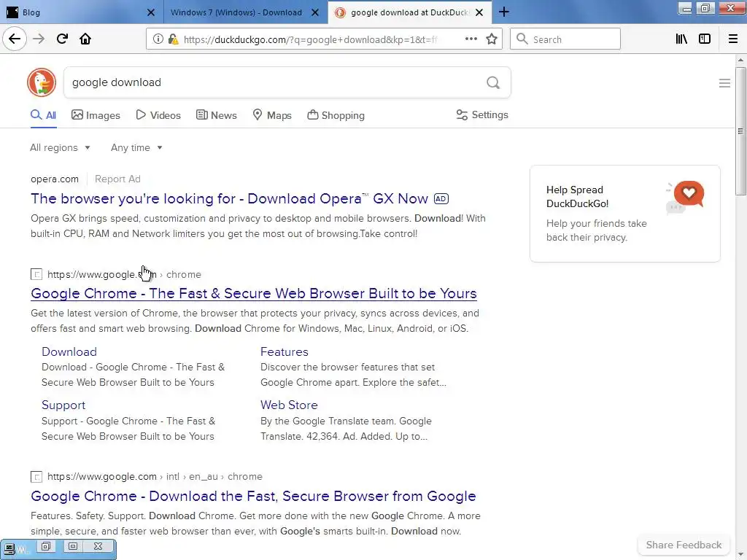Submit search with magnifier icon

tap(493, 83)
